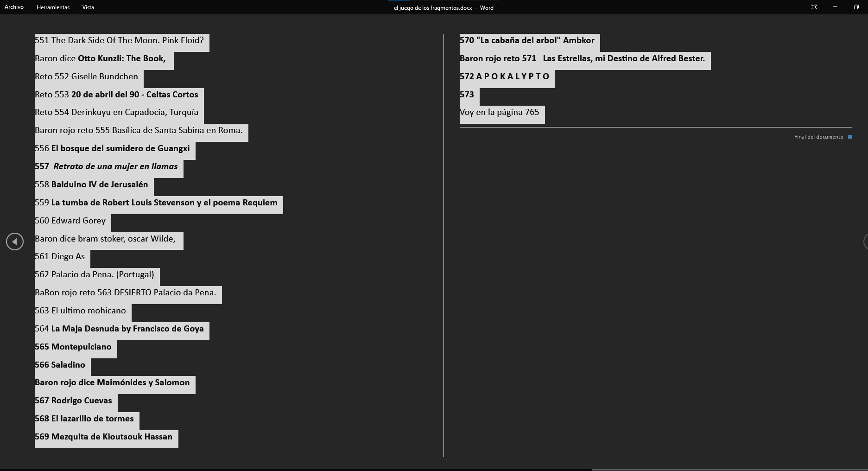Minimize the Word window
This screenshot has width=868, height=471.
coord(835,7)
